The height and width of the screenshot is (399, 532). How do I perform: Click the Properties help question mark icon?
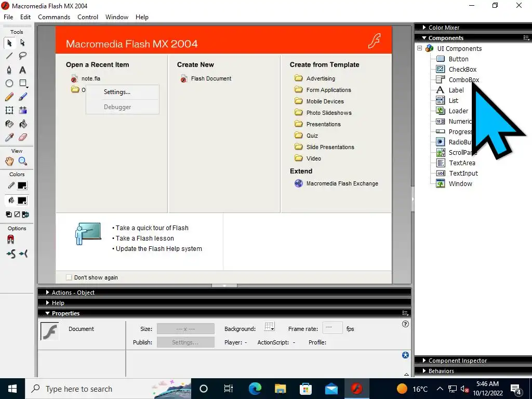[405, 324]
